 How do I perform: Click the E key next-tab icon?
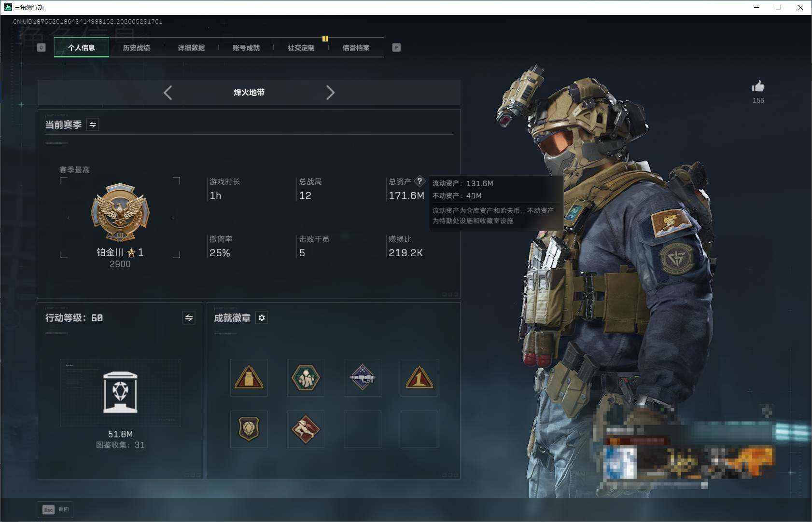point(396,47)
